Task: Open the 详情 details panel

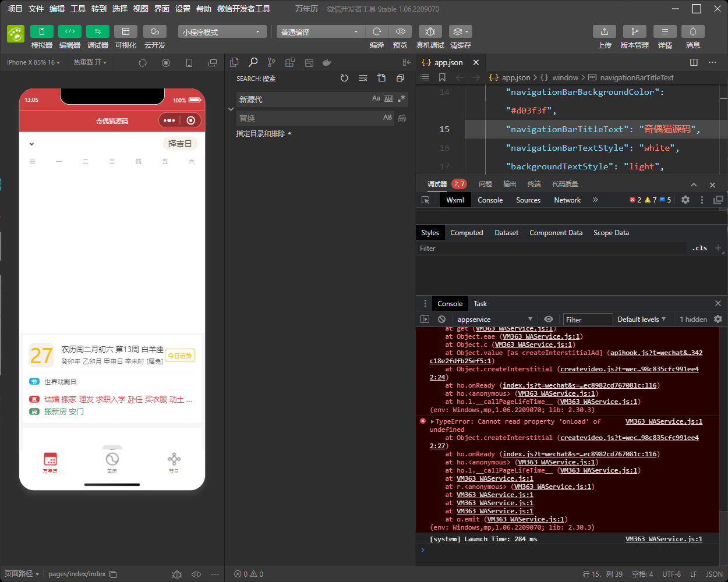Action: point(665,31)
